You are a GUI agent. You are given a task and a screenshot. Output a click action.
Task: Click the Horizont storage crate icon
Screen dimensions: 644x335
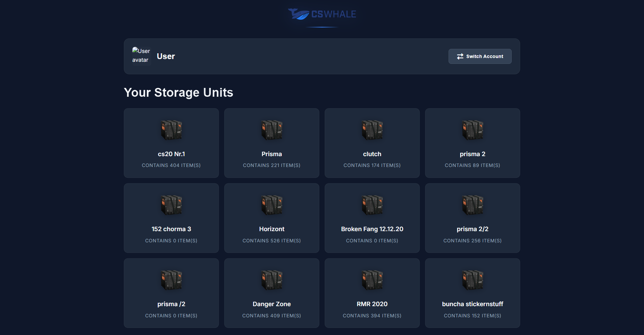pyautogui.click(x=271, y=205)
